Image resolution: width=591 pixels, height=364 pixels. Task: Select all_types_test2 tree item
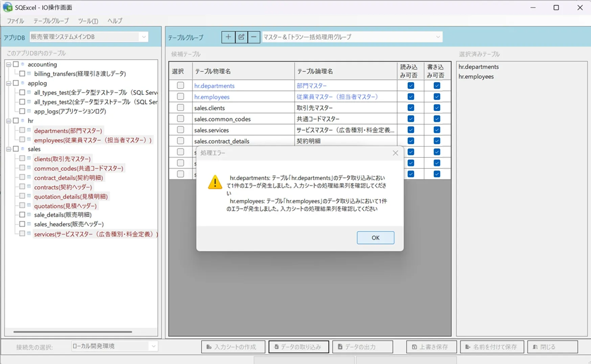click(96, 102)
